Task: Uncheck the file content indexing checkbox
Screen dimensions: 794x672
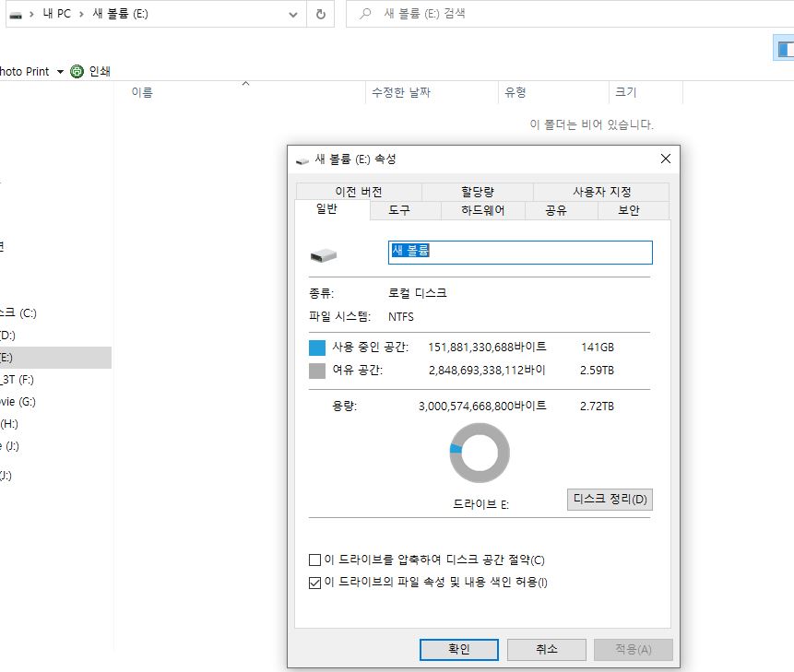Action: [x=314, y=583]
